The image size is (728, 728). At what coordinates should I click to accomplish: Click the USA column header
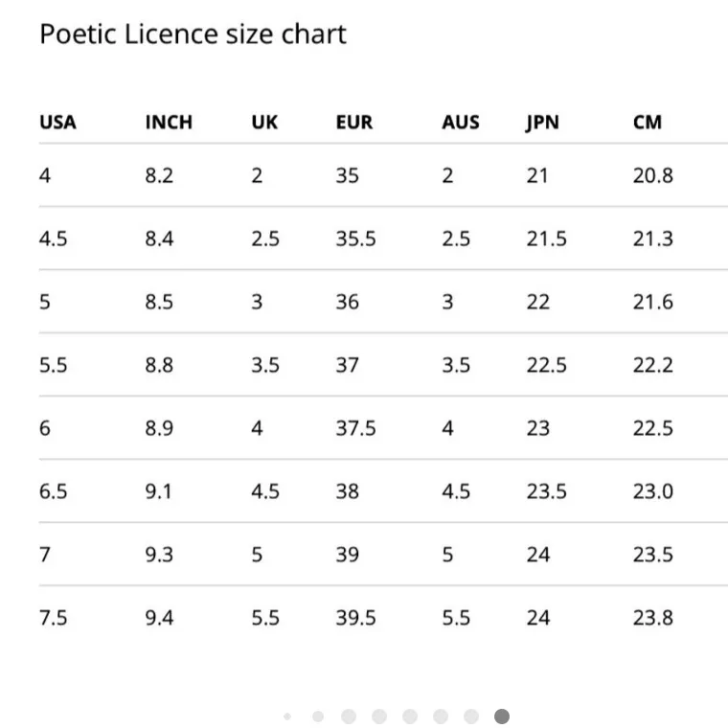57,123
